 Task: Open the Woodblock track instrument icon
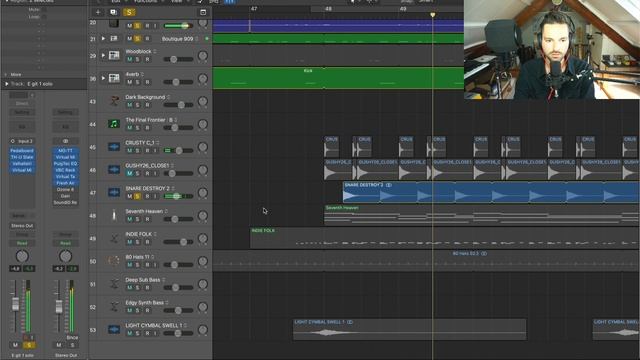tap(114, 56)
